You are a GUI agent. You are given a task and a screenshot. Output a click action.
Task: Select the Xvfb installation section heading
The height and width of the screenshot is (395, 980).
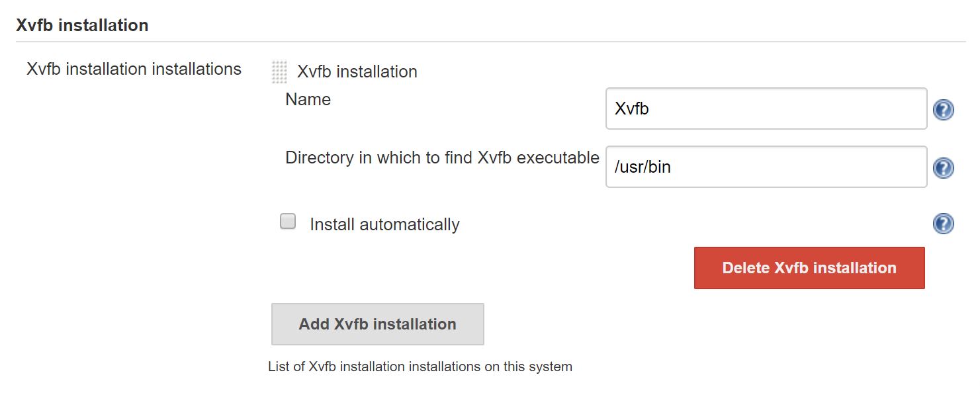[x=82, y=25]
